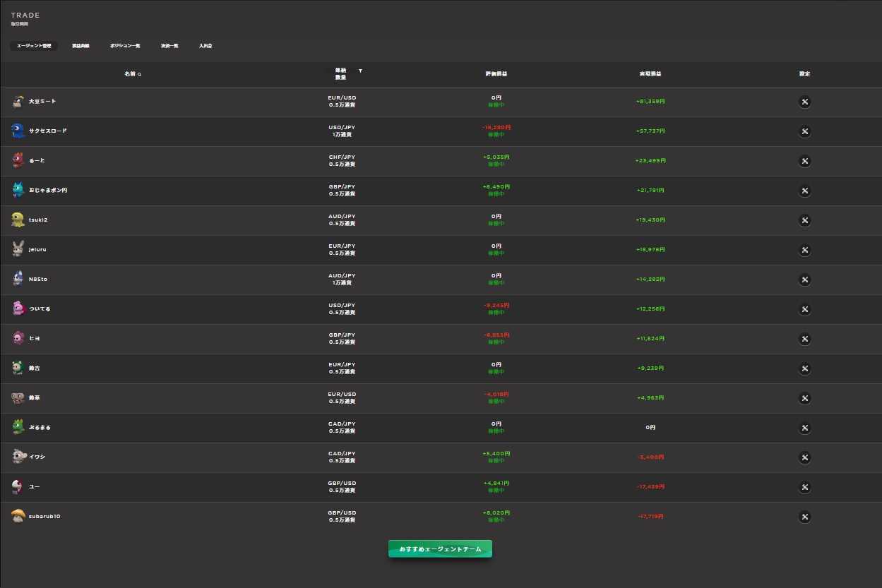Image resolution: width=882 pixels, height=588 pixels.
Task: Click settings wrench in サクセスロード row
Action: [x=804, y=131]
